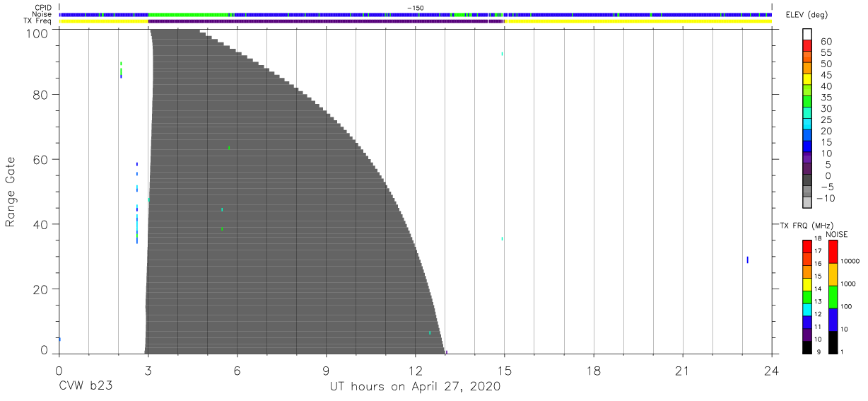Click the 'UT hours on April 27, 2020' axis title
The width and height of the screenshot is (868, 401).
coord(415,387)
